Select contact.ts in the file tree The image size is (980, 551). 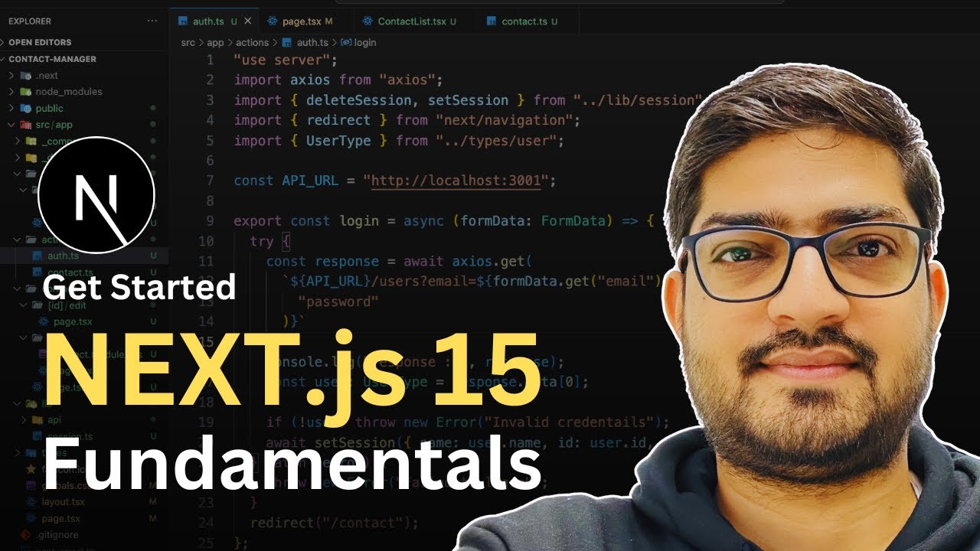[x=70, y=272]
